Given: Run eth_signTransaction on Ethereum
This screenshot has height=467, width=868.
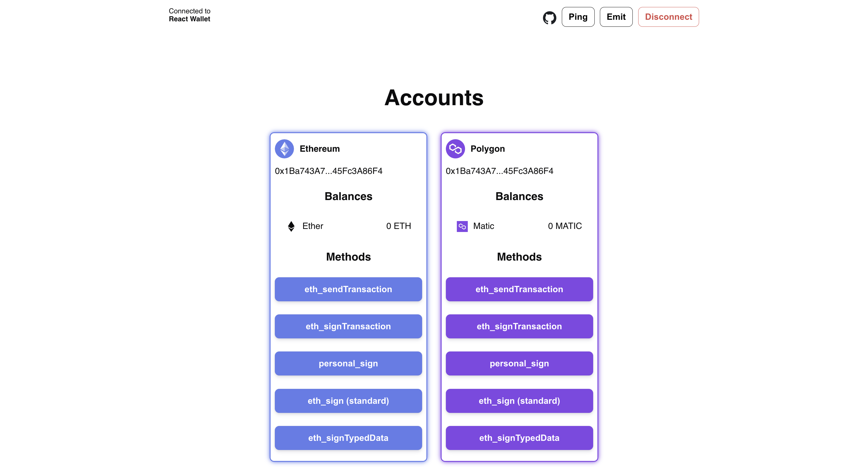Looking at the screenshot, I should pos(348,326).
